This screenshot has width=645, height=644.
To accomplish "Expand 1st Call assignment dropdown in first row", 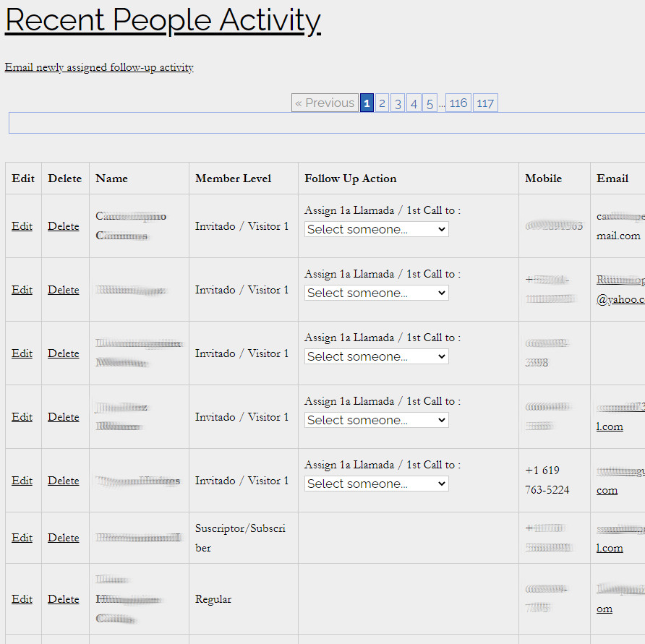I will coord(376,229).
